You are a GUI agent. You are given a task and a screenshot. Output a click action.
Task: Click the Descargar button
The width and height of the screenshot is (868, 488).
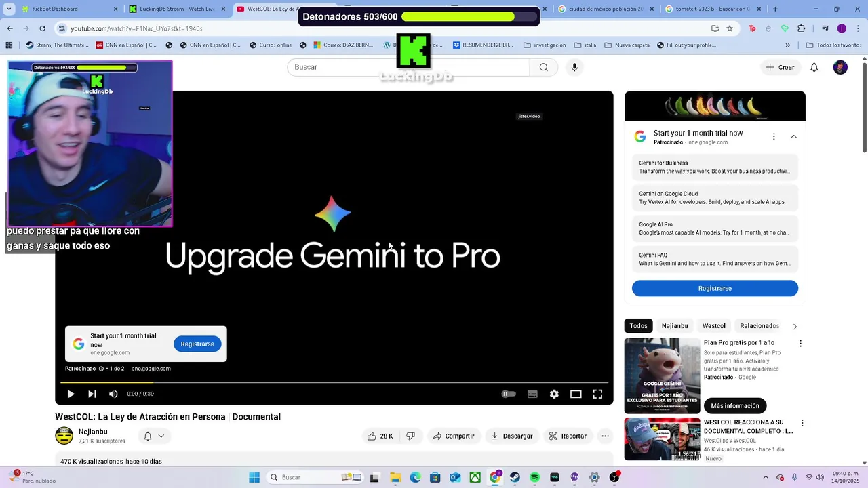tap(512, 436)
